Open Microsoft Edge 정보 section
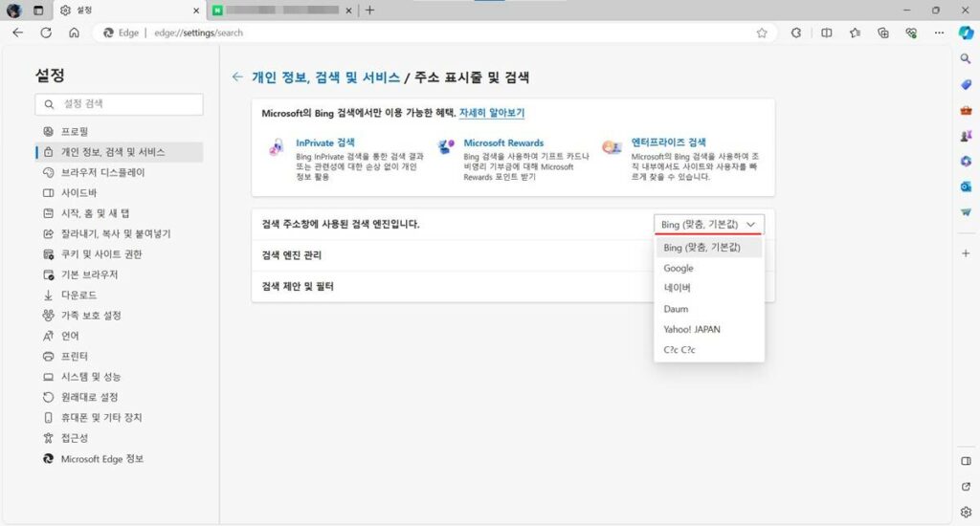Viewport: 980px width, 526px height. (x=120, y=458)
